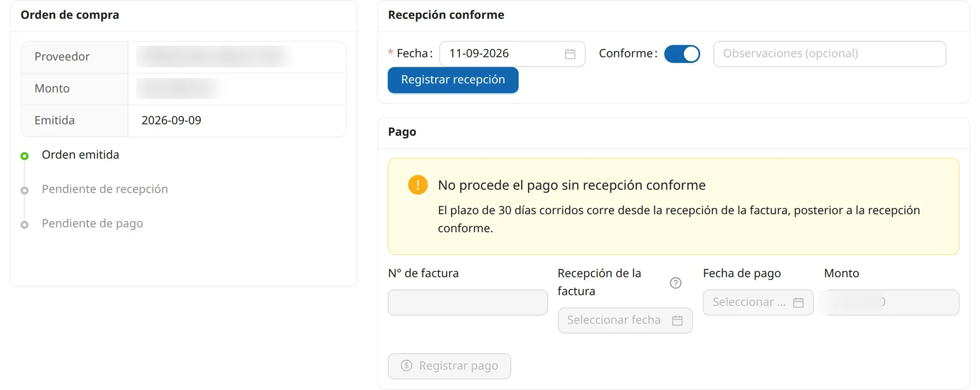Click the Monto input in Pago section

coord(892,302)
